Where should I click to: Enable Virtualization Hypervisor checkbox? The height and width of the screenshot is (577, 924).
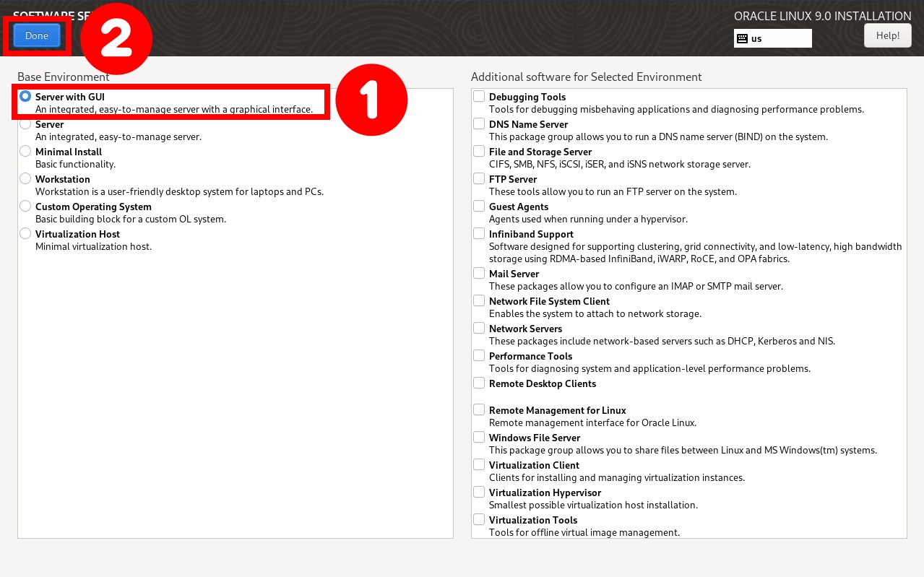(x=479, y=493)
